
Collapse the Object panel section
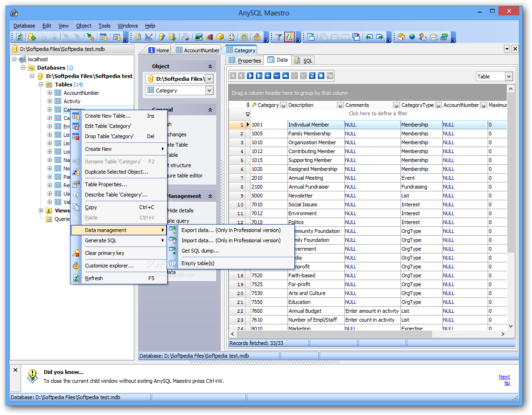pyautogui.click(x=210, y=66)
